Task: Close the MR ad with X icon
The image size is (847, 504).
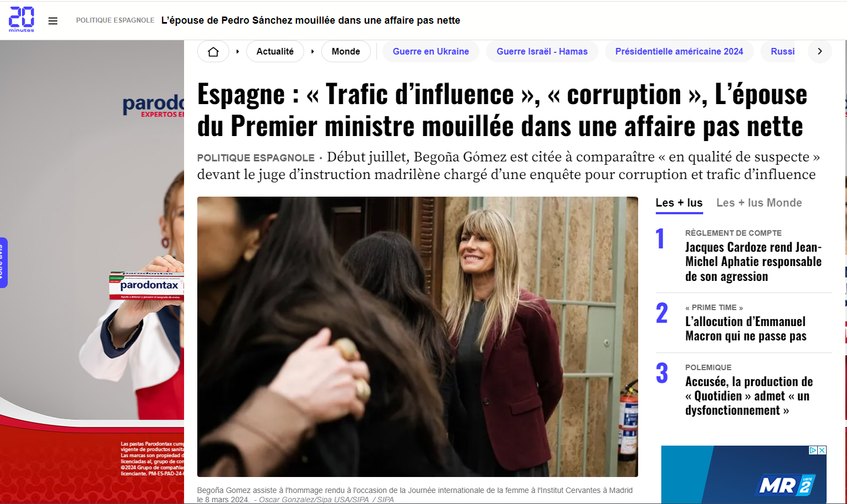Action: (822, 450)
